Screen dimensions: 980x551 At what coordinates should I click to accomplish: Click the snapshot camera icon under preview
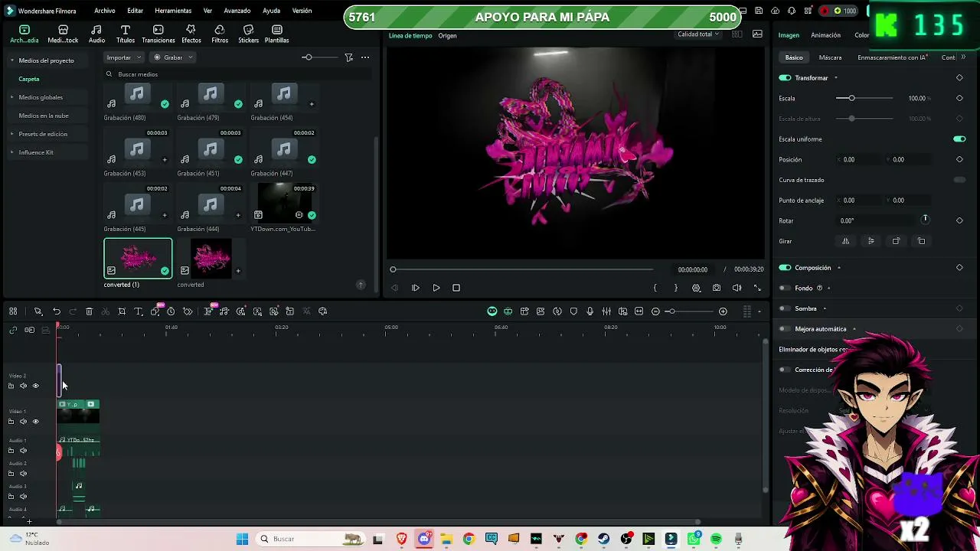(717, 288)
